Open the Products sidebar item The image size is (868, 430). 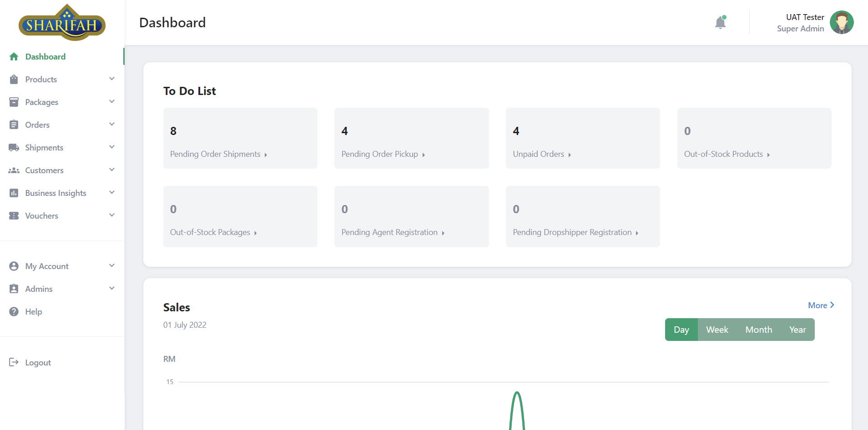[x=62, y=80]
